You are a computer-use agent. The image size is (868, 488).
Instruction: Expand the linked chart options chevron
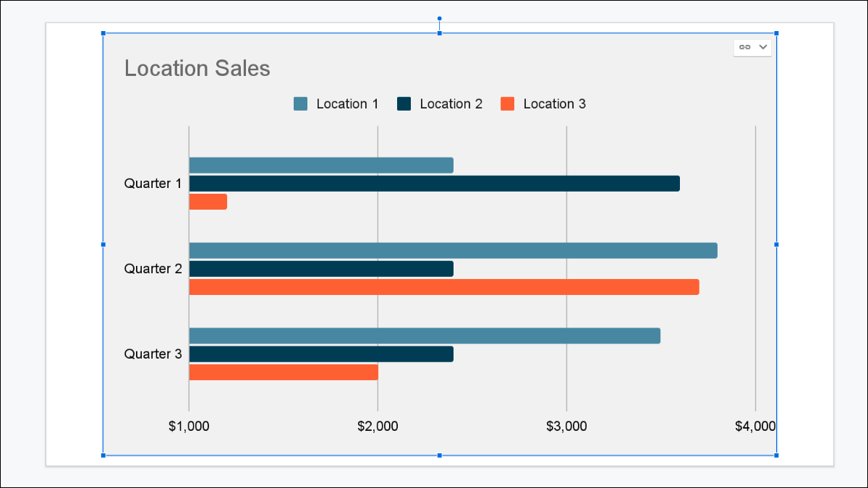tap(762, 47)
